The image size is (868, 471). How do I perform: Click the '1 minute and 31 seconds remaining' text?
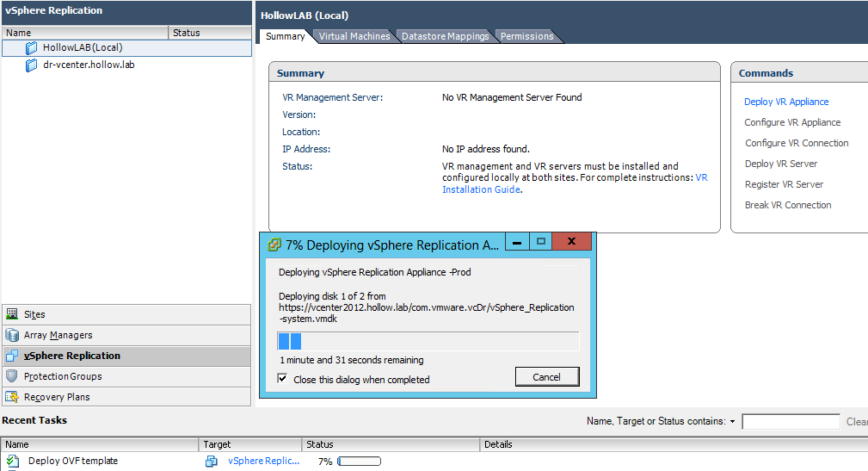point(352,360)
